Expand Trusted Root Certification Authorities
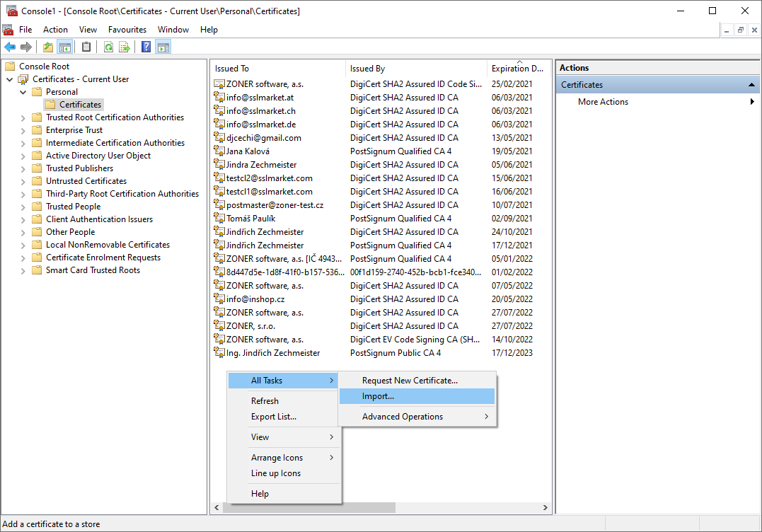Screen dimensions: 762x532 click(x=23, y=117)
